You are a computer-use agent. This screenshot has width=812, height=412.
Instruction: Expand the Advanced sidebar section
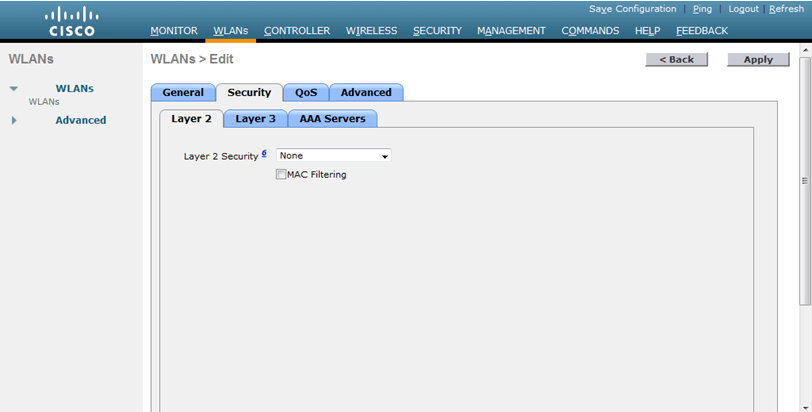(14, 120)
